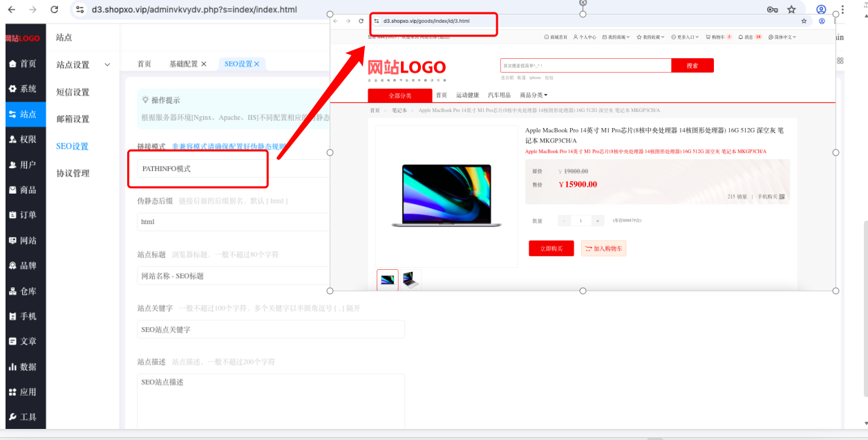Screen dimensions: 868x440
Task: Click the grid icon beside 应用
Action: [12, 392]
